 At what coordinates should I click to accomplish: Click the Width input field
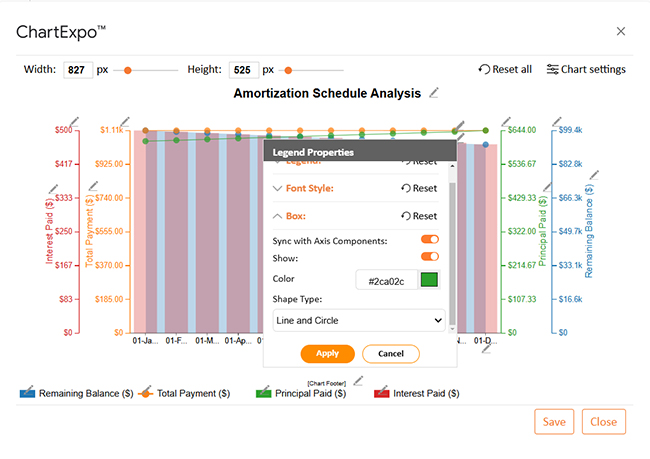78,70
